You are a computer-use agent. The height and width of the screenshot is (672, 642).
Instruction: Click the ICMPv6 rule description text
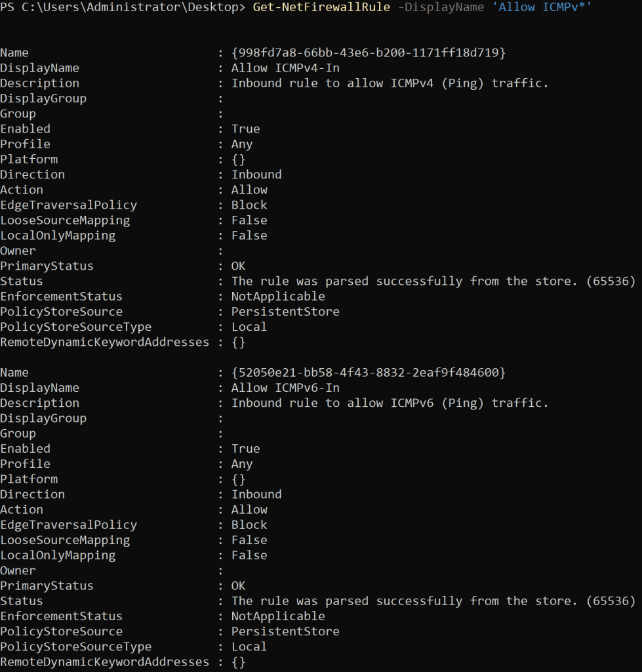coord(390,403)
